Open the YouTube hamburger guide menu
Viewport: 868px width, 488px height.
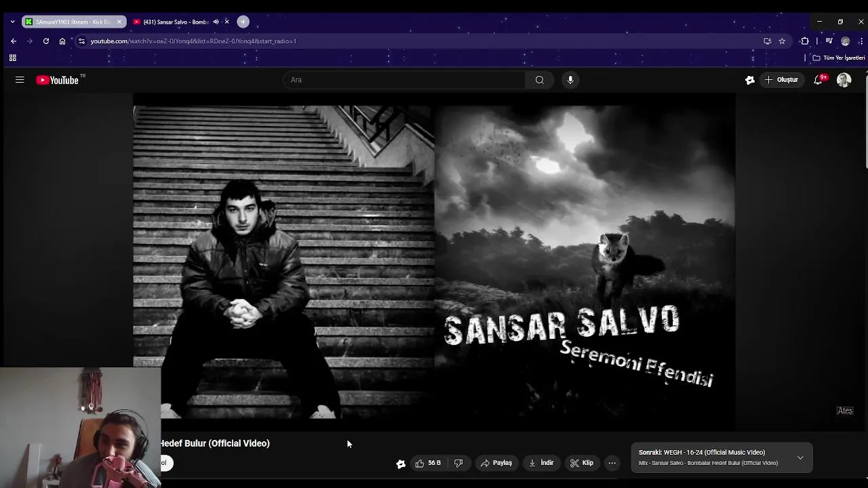point(20,80)
